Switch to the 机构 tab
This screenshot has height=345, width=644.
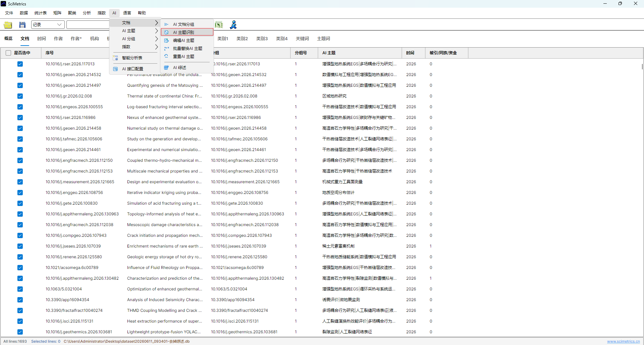click(x=95, y=39)
